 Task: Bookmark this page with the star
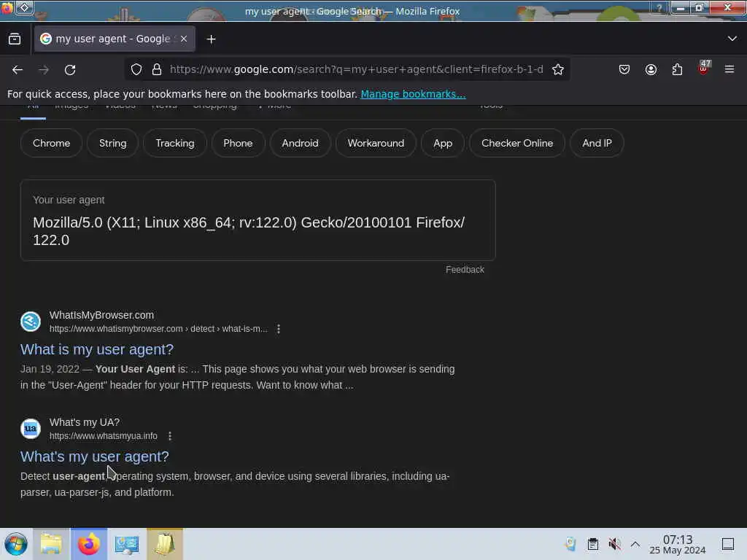point(558,69)
